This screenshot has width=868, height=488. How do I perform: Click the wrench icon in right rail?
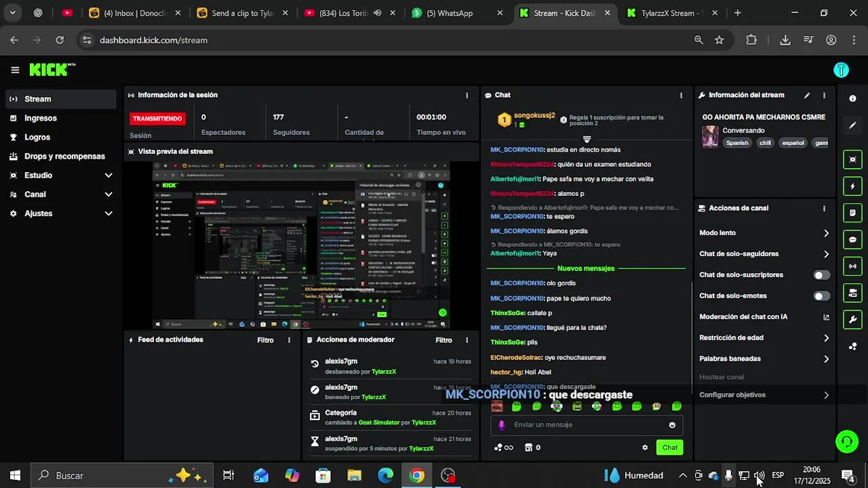click(x=852, y=319)
